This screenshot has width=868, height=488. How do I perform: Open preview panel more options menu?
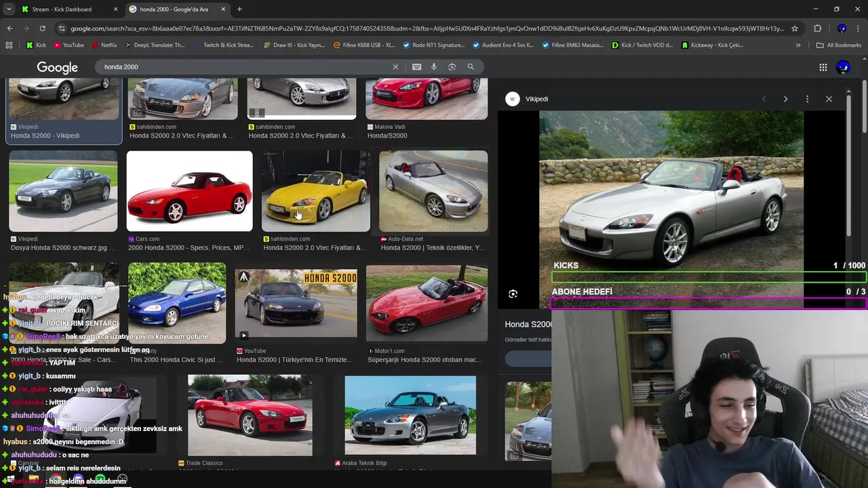pyautogui.click(x=807, y=99)
